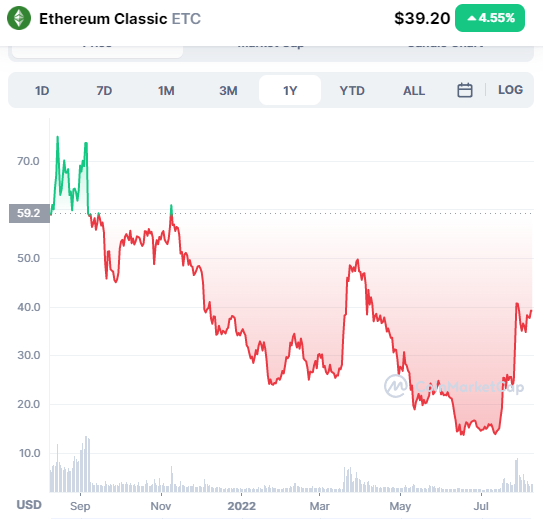
Task: Click the $39.20 price value
Action: pos(422,18)
